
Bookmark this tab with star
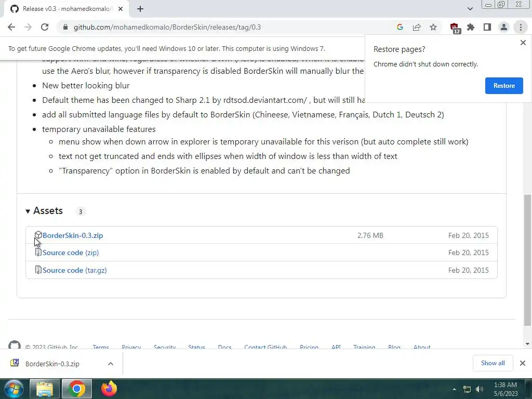click(x=433, y=27)
